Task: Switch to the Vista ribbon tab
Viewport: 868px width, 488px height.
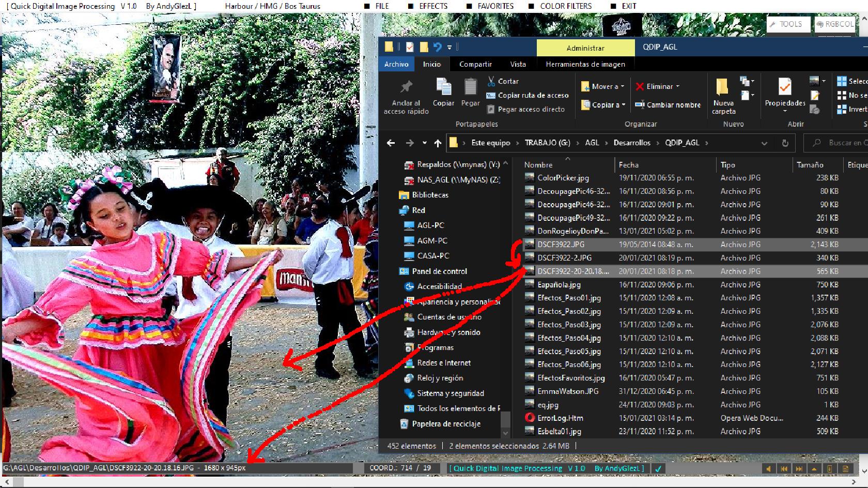Action: coord(518,64)
